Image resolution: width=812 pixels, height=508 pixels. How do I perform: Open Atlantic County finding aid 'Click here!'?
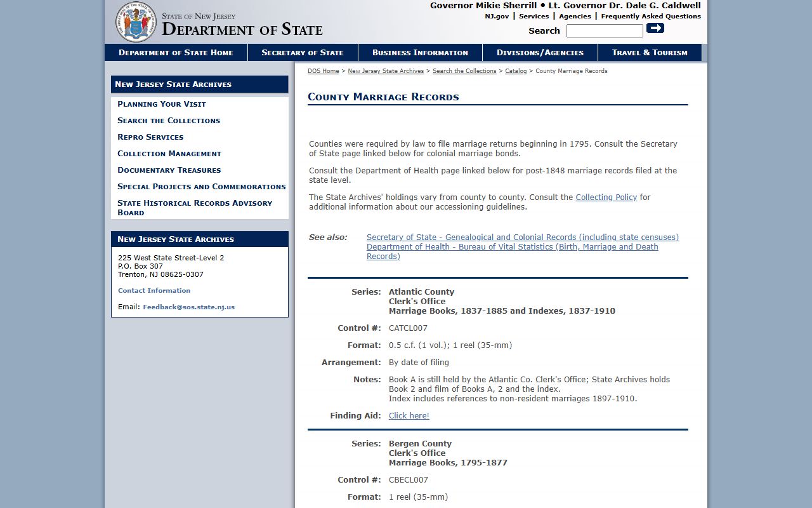[409, 416]
